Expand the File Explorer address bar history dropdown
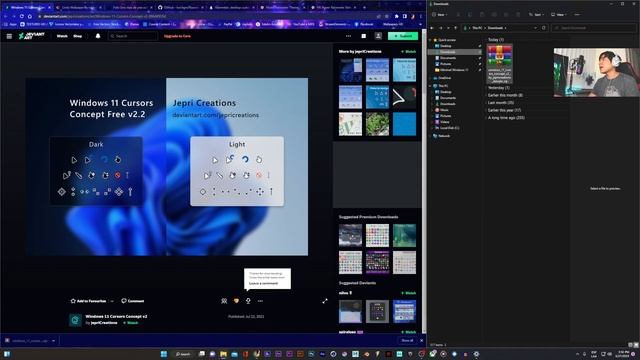Viewport: 640px width, 360px height. pos(535,28)
